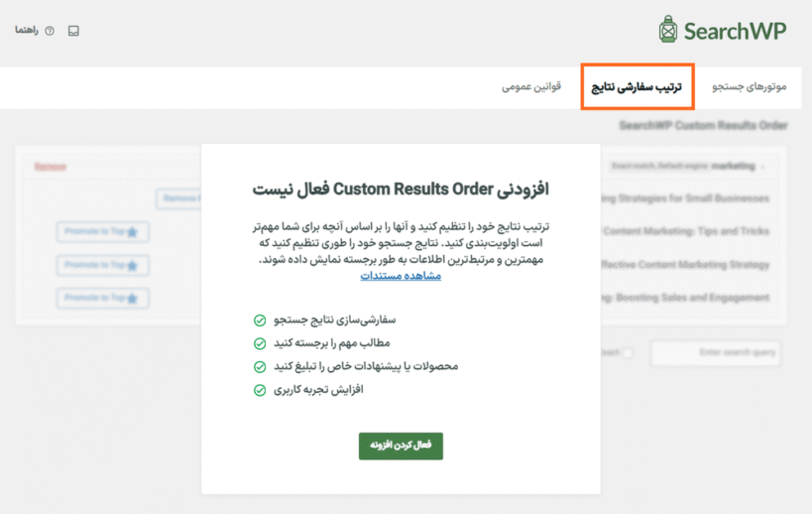Toggle the blurred Exact checkbox
Image resolution: width=812 pixels, height=514 pixels.
628,353
